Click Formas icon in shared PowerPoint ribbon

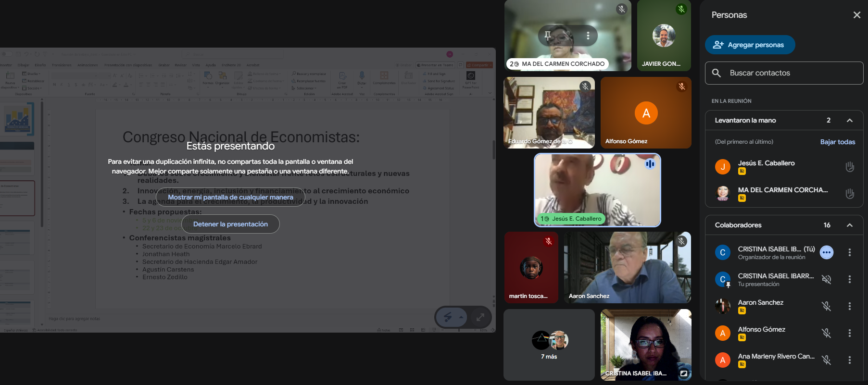pyautogui.click(x=208, y=77)
